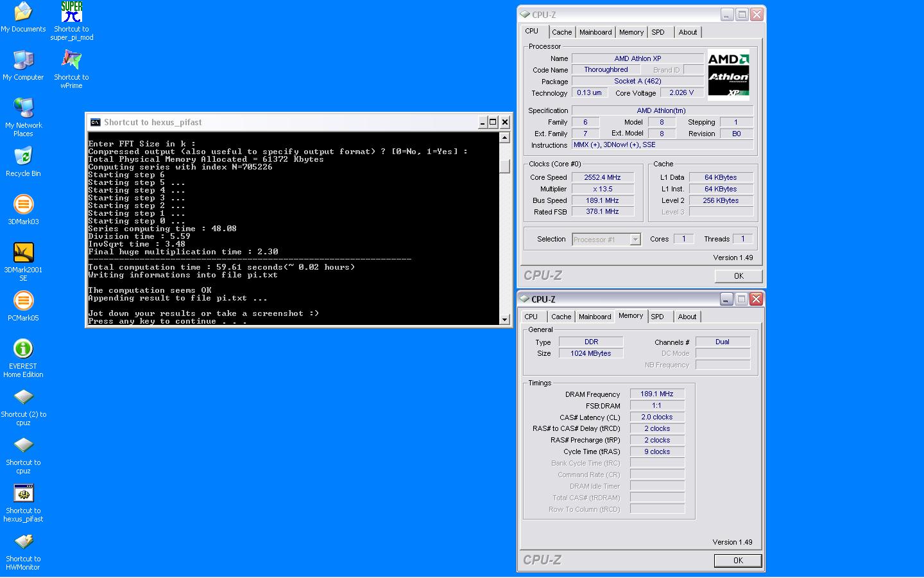Viewport: 924px width, 578px height.
Task: Close the hexus_pifast console window
Action: [x=505, y=122]
